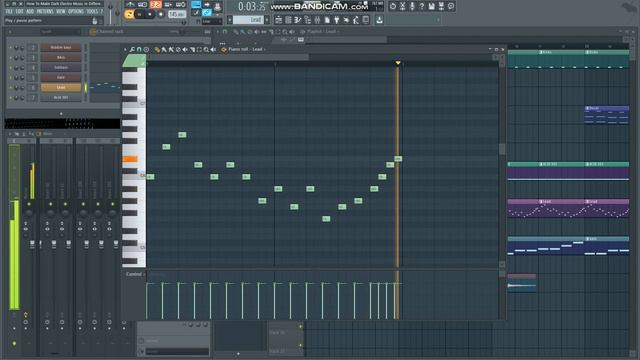The image size is (640, 360).
Task: Select the Lead channel button
Action: click(x=61, y=87)
